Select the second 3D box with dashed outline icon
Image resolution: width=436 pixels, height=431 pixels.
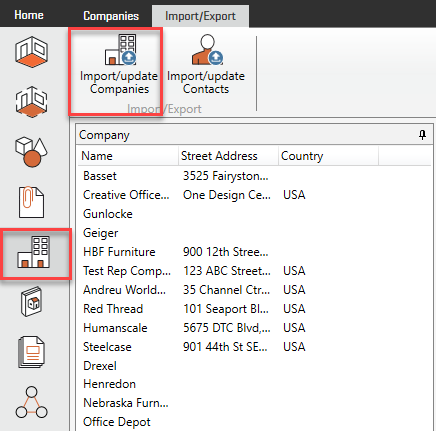coord(31,102)
